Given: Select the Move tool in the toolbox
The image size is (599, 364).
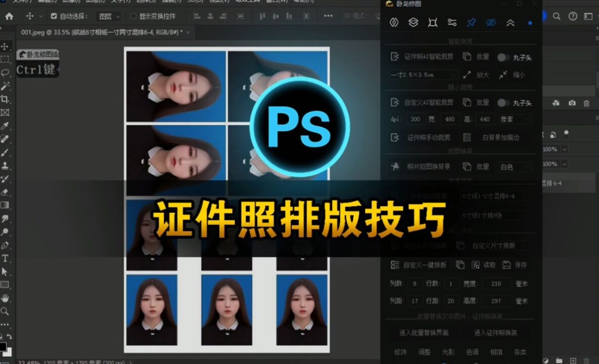Looking at the screenshot, I should [x=5, y=46].
